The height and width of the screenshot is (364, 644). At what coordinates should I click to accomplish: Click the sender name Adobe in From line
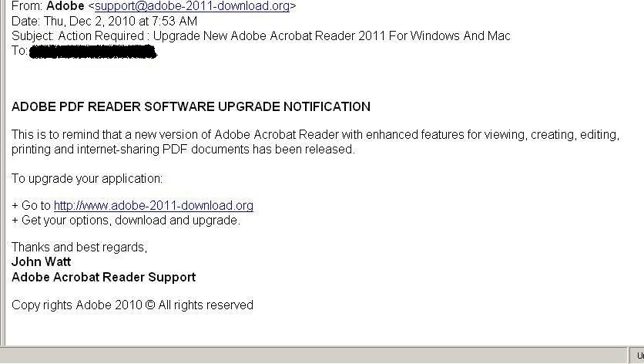[65, 6]
